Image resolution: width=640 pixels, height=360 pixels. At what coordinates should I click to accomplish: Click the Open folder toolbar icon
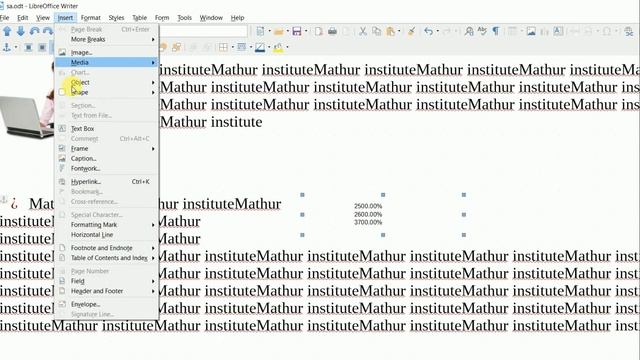pos(279,31)
